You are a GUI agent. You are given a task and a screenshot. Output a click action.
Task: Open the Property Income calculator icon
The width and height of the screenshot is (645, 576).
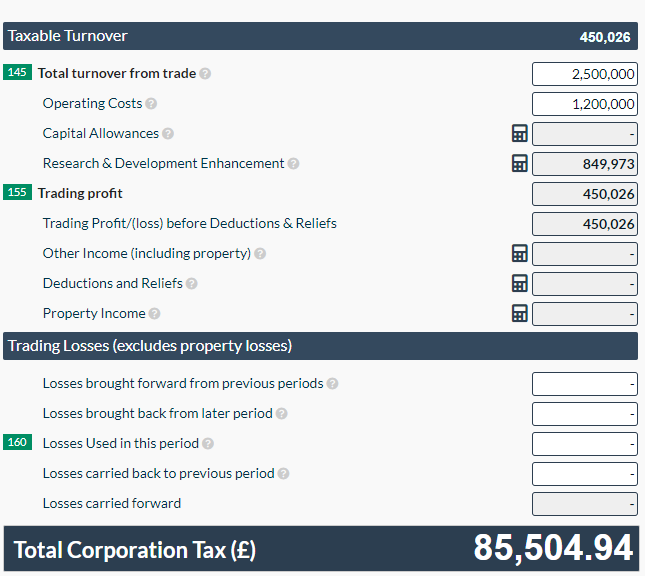[x=519, y=314]
